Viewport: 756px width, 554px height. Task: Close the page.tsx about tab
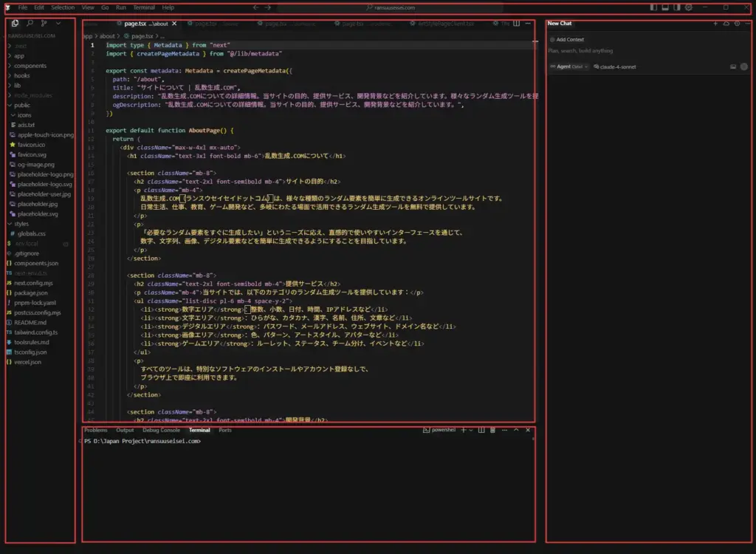pos(174,23)
